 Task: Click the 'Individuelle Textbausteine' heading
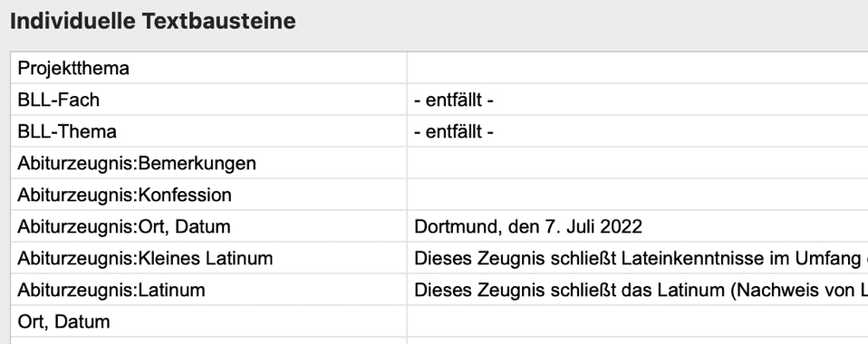point(153,22)
